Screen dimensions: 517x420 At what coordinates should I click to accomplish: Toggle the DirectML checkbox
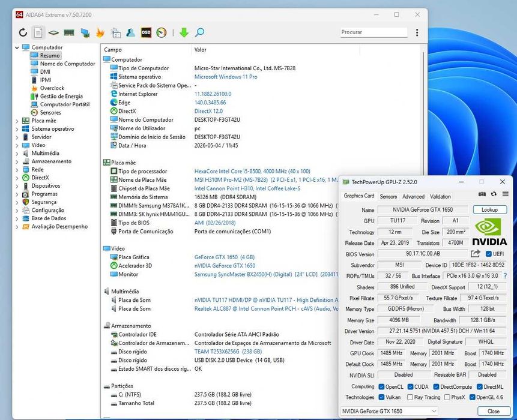[480, 387]
